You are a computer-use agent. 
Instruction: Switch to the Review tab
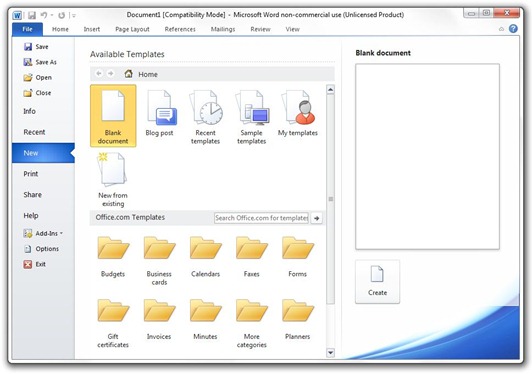coord(261,29)
